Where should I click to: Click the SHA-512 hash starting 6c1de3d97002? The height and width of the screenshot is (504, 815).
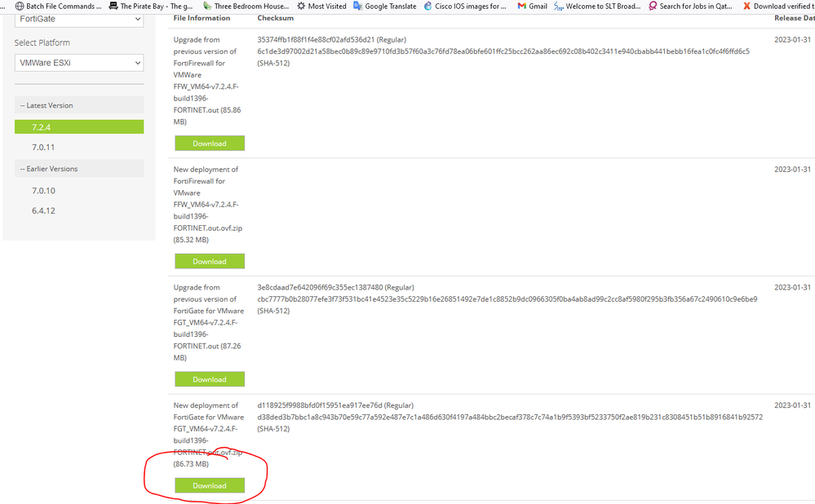tap(503, 51)
